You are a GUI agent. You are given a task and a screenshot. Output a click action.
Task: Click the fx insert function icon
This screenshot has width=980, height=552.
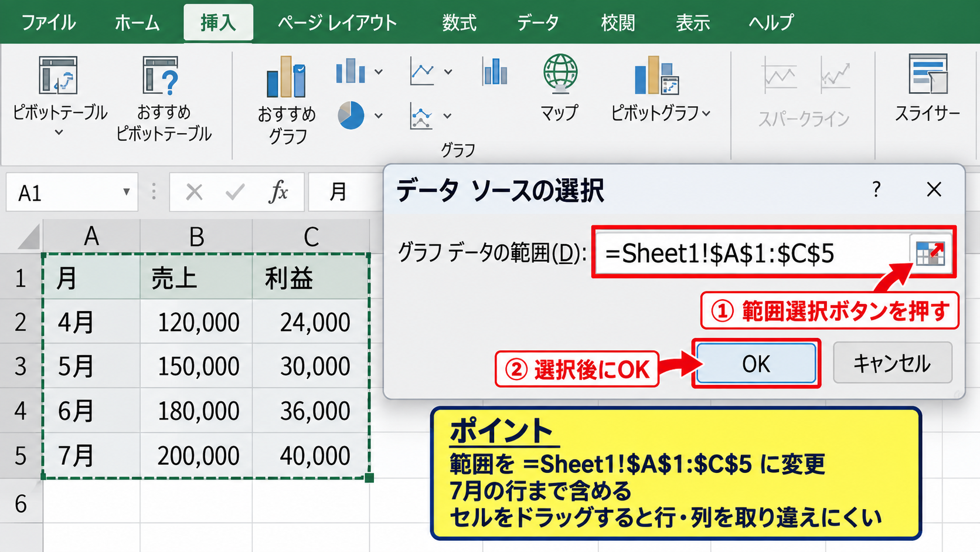[278, 192]
